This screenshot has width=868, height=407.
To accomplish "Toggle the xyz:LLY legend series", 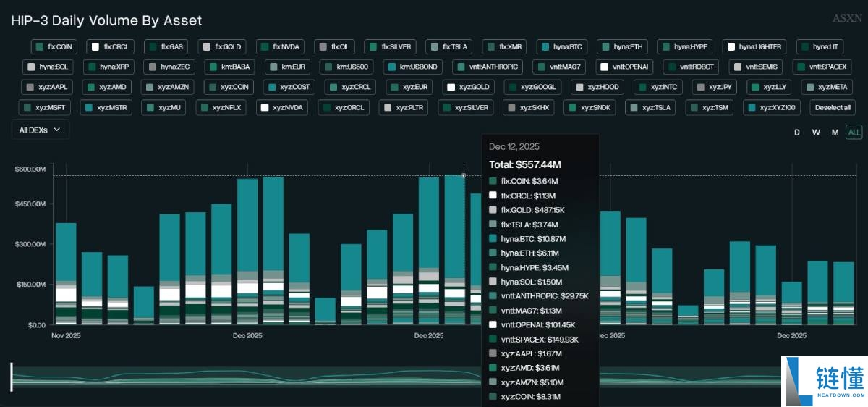I will coord(770,88).
